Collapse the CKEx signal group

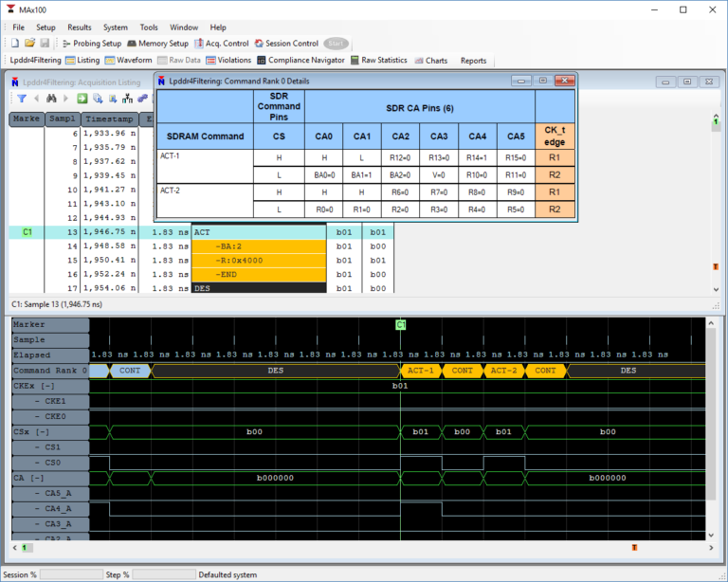[x=47, y=386]
